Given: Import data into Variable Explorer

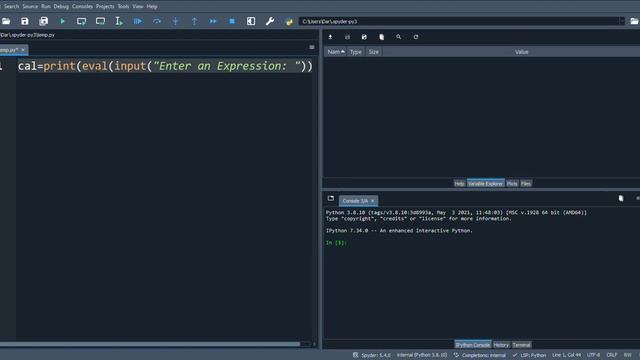Looking at the screenshot, I should click(330, 37).
